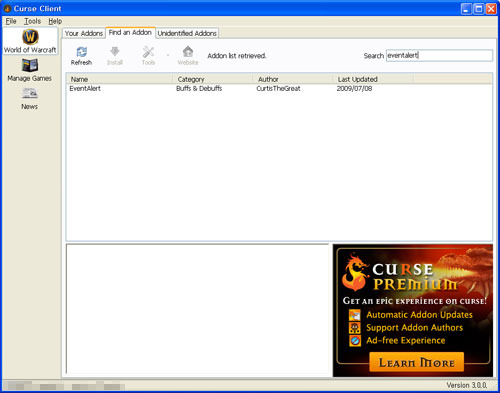Click the Buffs & Debuffs category cell
Screen dimensions: 500x393
pyautogui.click(x=199, y=89)
